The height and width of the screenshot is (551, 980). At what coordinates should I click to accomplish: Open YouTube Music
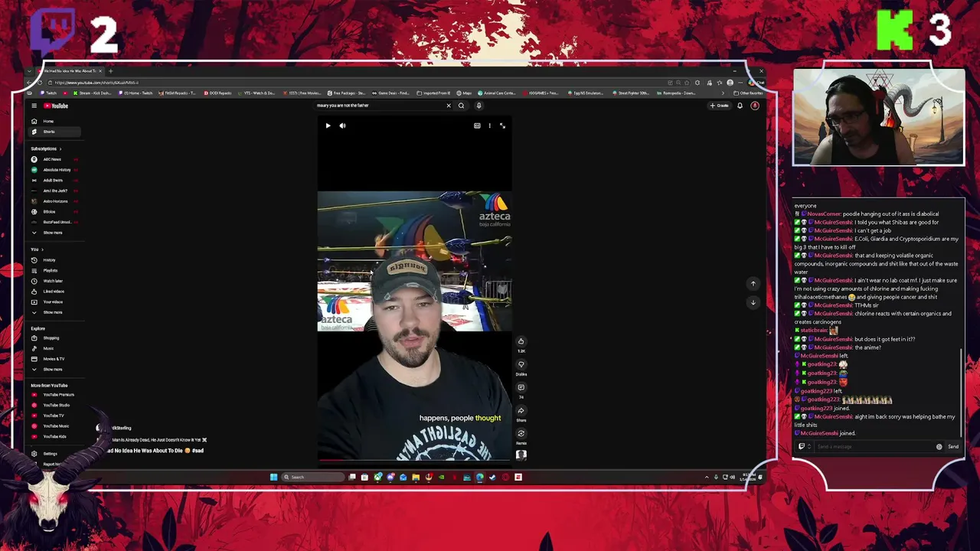[55, 426]
